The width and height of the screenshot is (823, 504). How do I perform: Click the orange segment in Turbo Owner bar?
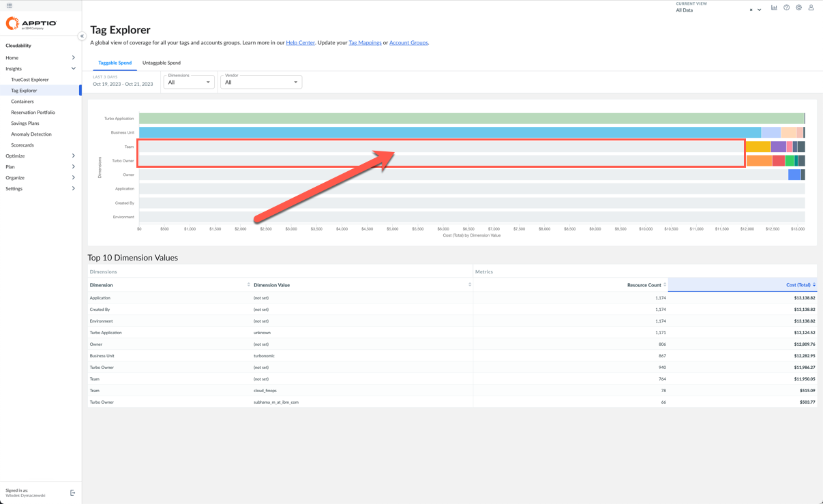tap(760, 161)
